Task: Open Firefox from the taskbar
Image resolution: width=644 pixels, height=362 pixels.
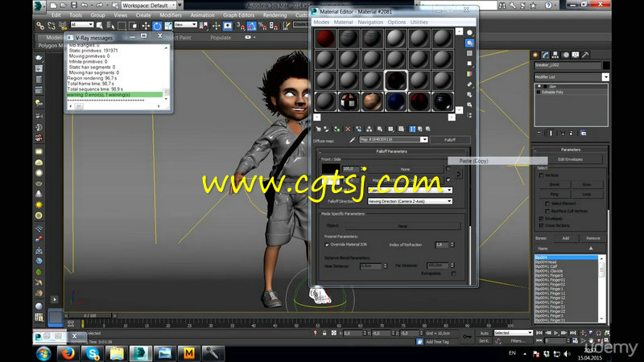Action: click(x=68, y=353)
